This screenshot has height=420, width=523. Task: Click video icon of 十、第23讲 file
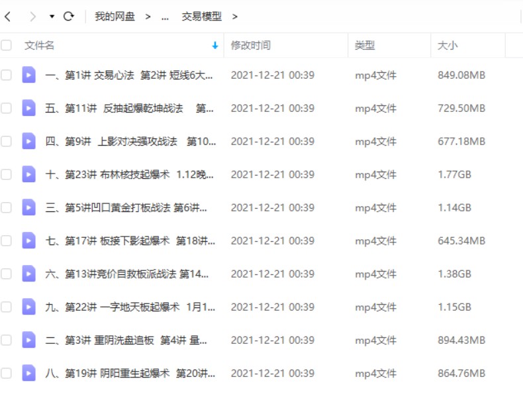(28, 174)
